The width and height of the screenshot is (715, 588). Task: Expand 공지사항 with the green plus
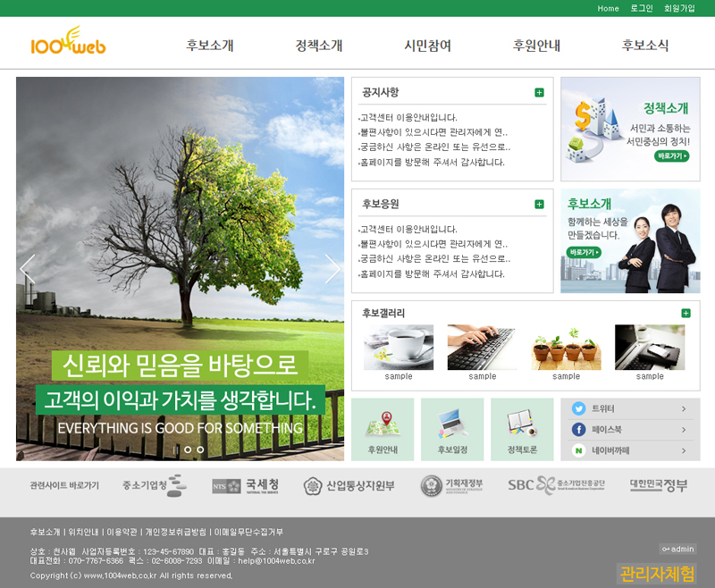tap(539, 92)
